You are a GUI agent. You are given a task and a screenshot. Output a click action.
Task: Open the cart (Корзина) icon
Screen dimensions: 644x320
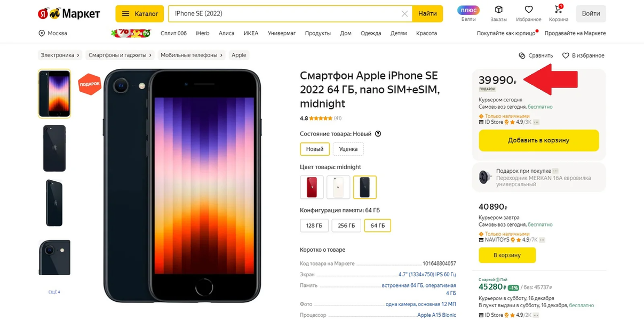(558, 11)
